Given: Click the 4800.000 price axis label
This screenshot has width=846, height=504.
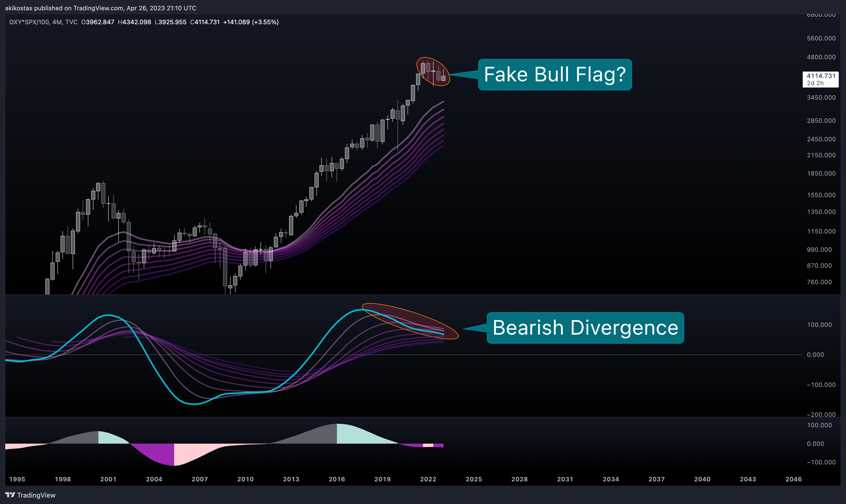Looking at the screenshot, I should point(821,57).
